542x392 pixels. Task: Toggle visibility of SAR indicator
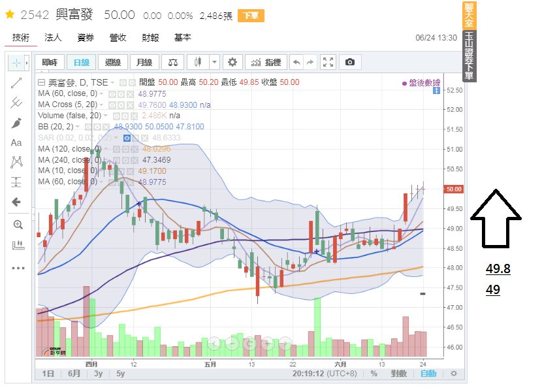(x=127, y=138)
